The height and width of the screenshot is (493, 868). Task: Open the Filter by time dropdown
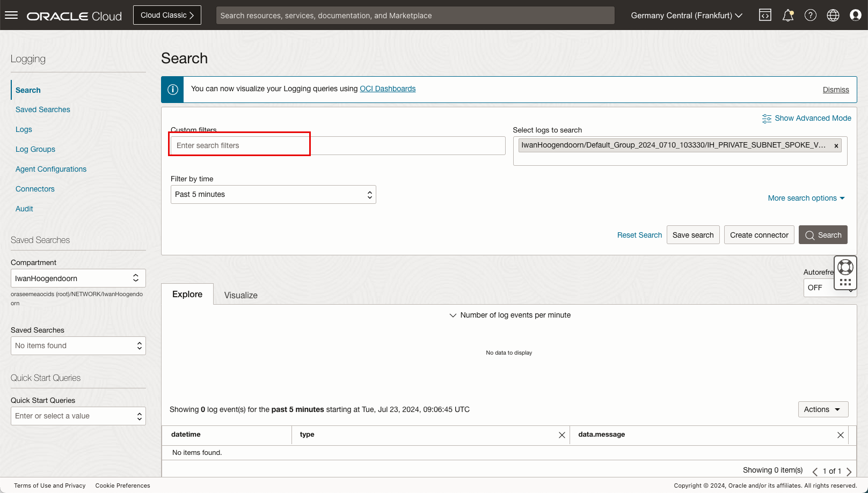[273, 194]
